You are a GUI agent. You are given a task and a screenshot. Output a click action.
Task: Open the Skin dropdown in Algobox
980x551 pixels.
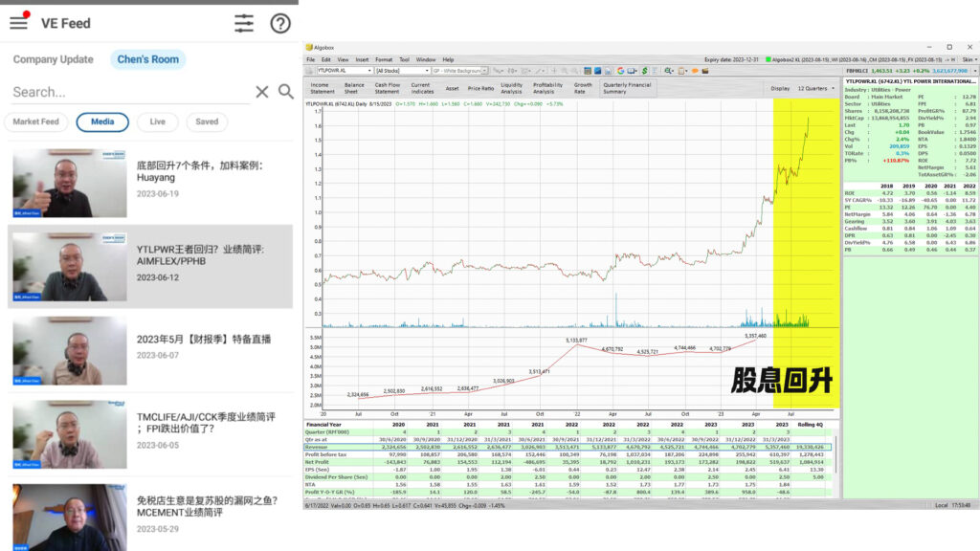tap(969, 60)
